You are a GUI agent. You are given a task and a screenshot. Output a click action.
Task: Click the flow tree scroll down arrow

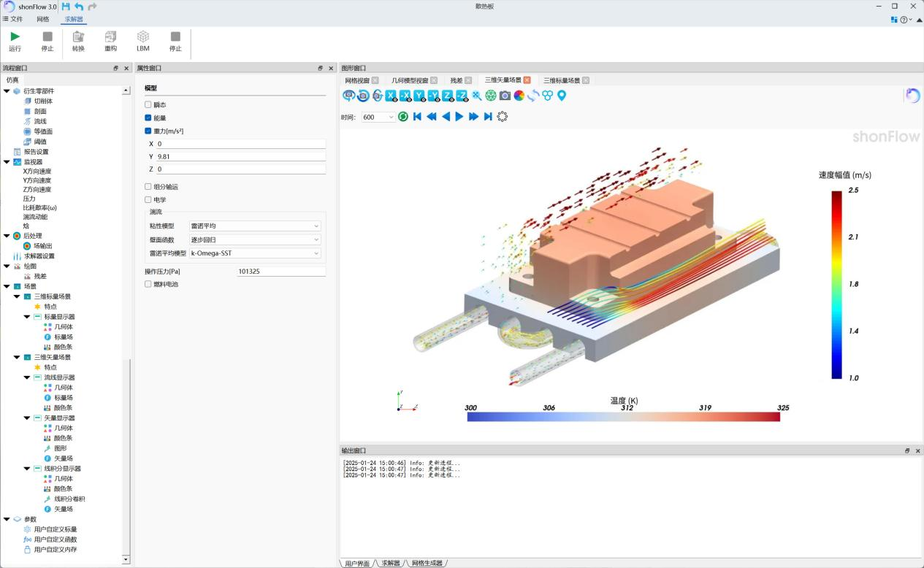tap(126, 559)
